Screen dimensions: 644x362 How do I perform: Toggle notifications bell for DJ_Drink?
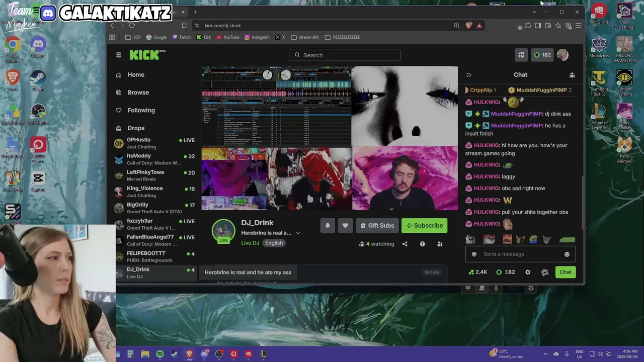point(328,226)
